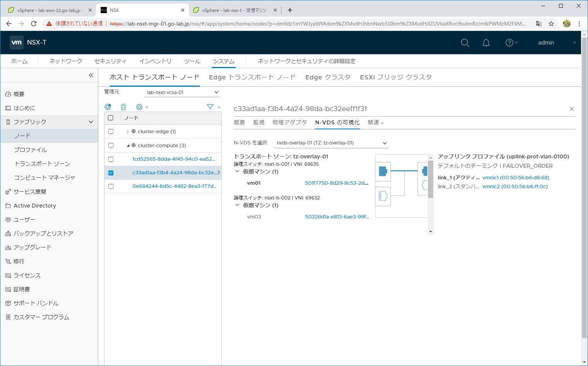Expand the cluster-edge (1) tree node
Image resolution: width=588 pixels, height=366 pixels.
(128, 132)
